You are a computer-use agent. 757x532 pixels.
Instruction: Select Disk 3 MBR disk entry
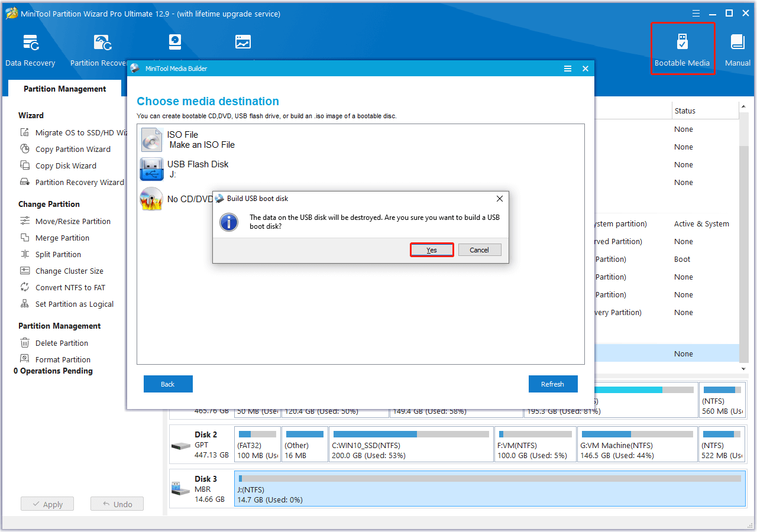pos(201,489)
